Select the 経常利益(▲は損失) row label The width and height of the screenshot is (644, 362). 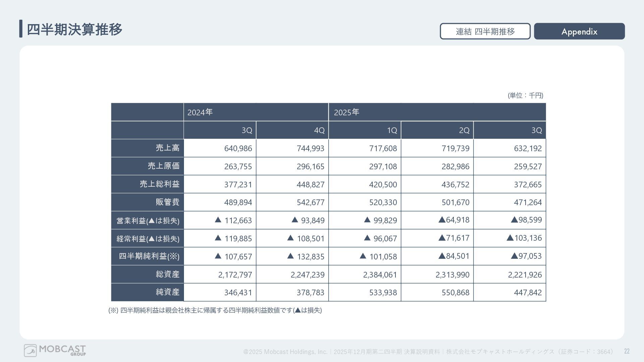148,239
